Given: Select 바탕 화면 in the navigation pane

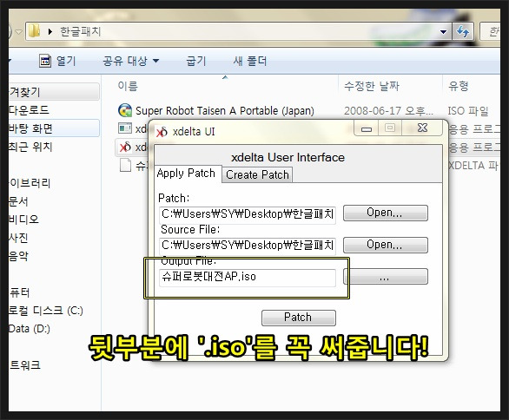Looking at the screenshot, I should [30, 128].
